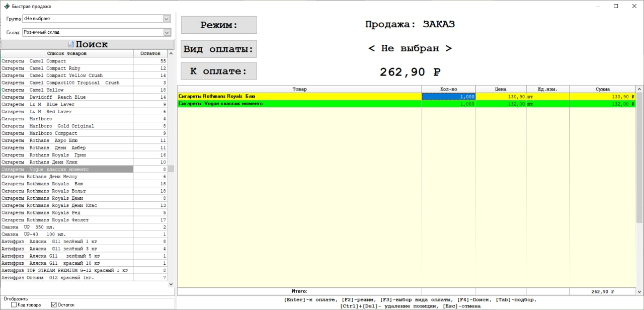Viewport: 644px width, 310px height.
Task: Click green Vogue классик моментс order row
Action: 407,104
